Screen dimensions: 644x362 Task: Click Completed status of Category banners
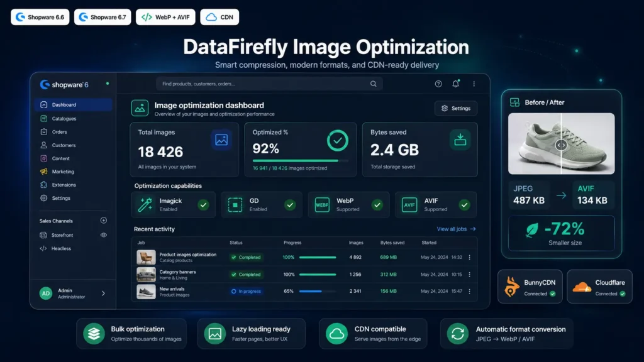(x=246, y=275)
